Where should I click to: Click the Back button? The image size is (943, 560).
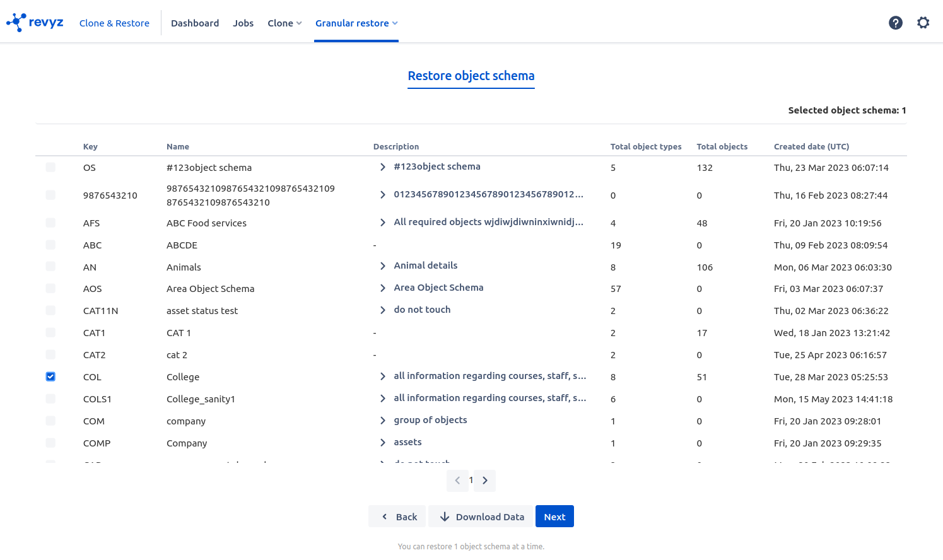397,516
